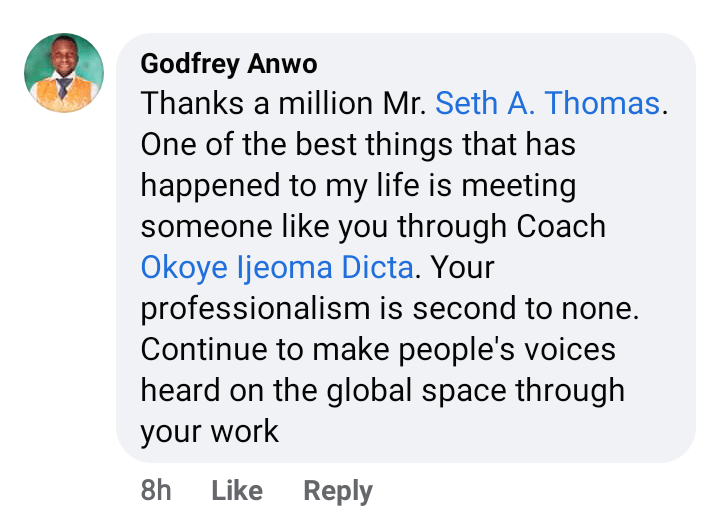This screenshot has width=720, height=525.
Task: Click the Godfrey Anwo commenter name
Action: coord(229,64)
